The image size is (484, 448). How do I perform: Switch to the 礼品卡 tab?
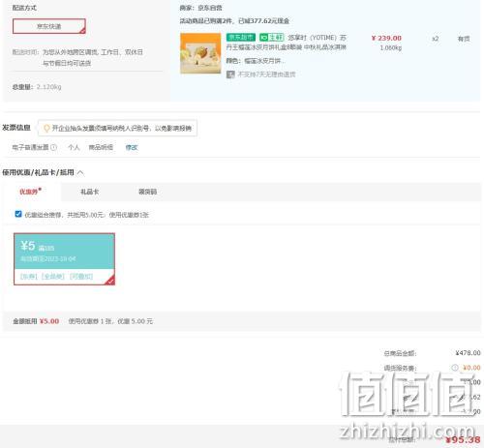89,192
